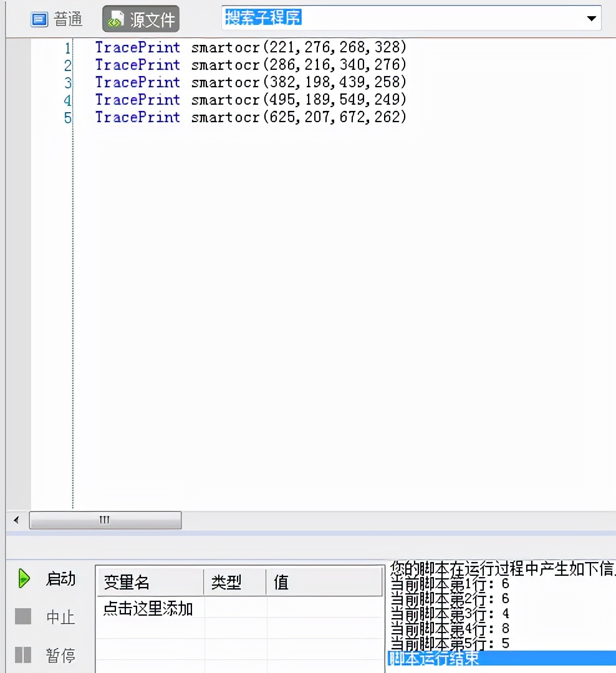Click the 值 column header
The image size is (616, 673).
coord(324,582)
